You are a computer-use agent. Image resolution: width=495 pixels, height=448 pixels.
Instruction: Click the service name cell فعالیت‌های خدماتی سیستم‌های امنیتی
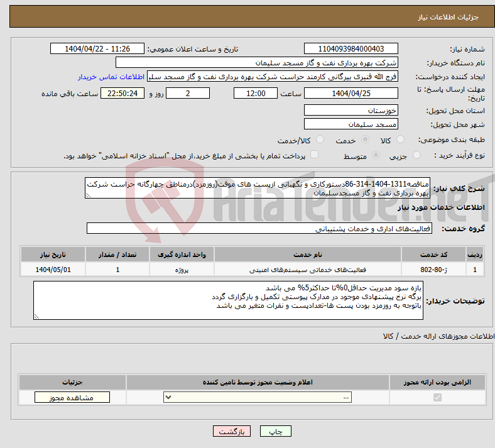point(307,270)
